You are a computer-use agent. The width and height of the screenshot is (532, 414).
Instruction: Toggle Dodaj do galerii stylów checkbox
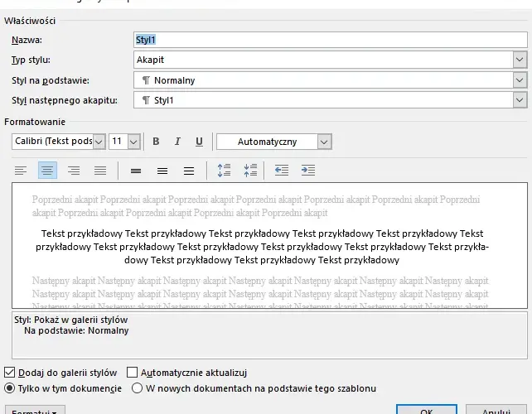pyautogui.click(x=9, y=373)
